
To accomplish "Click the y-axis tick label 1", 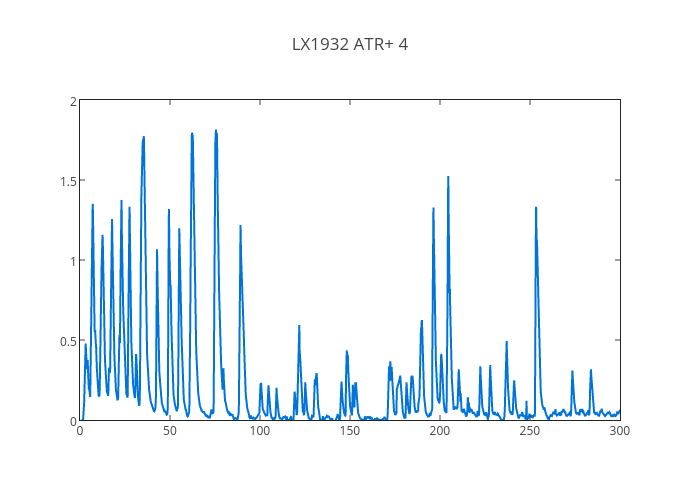I will coord(73,261).
